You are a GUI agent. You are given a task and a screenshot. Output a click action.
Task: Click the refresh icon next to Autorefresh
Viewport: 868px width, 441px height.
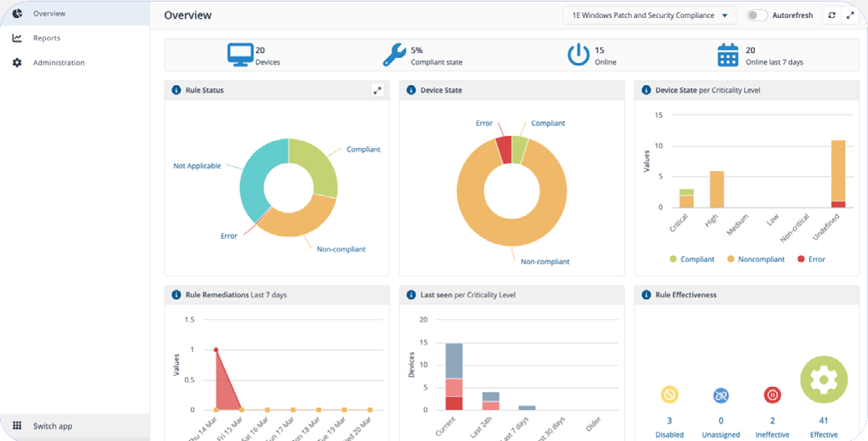pyautogui.click(x=833, y=16)
